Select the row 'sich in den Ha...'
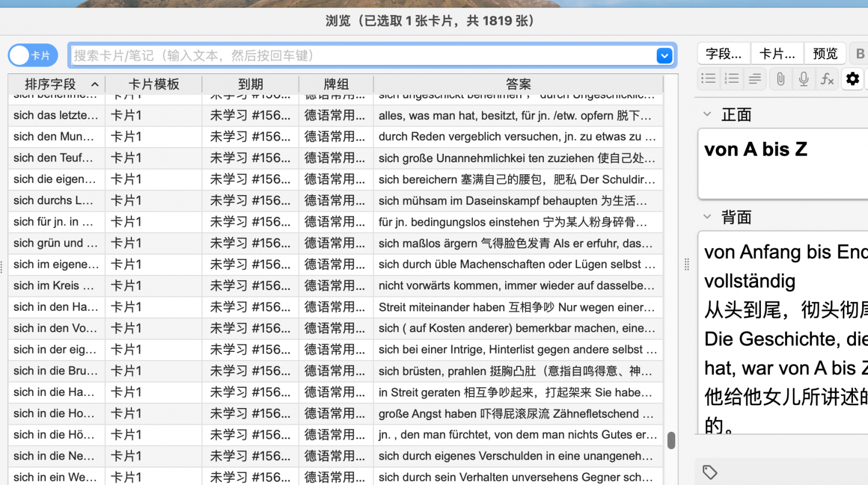This screenshot has height=485, width=868. (336, 307)
